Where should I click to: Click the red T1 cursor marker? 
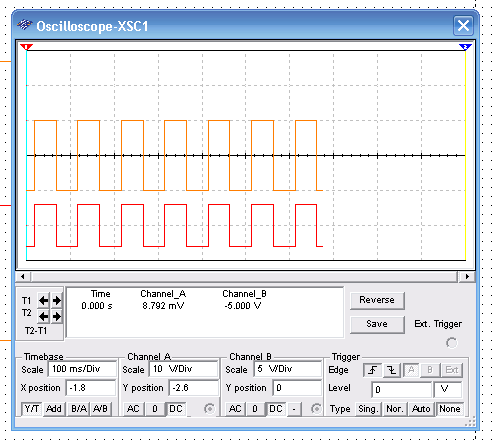(x=26, y=47)
